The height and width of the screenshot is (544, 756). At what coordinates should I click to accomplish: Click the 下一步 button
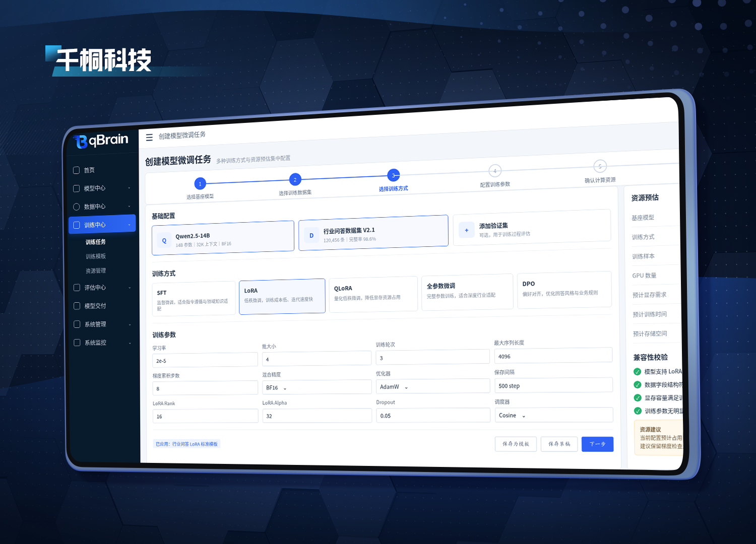tap(597, 444)
